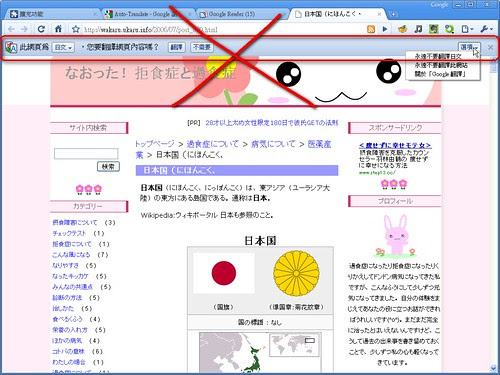Click the green square extension icon
This screenshot has width=500, height=375.
(x=434, y=29)
